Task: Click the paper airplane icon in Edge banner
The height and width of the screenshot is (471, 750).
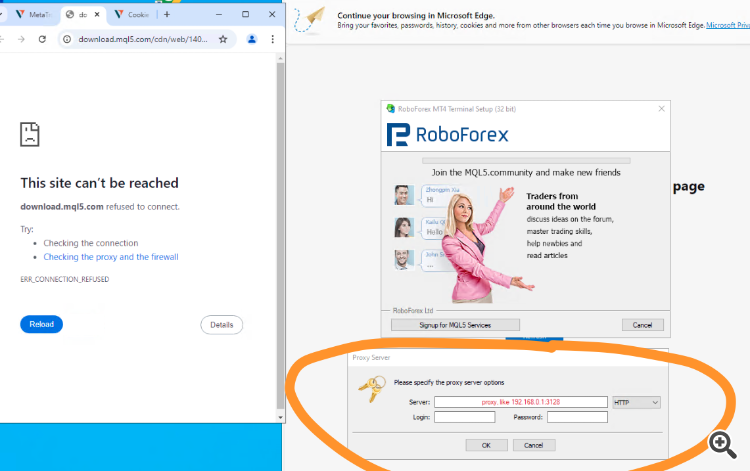Action: (309, 19)
